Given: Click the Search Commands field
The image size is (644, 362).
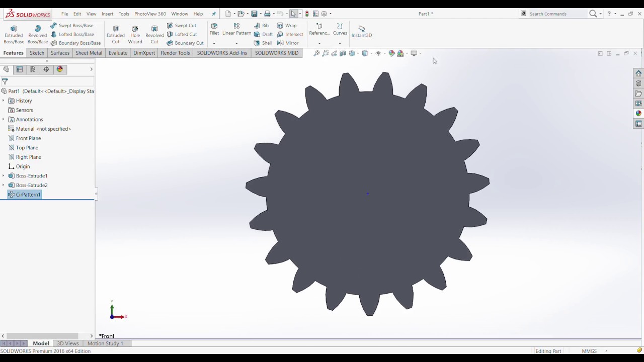Looking at the screenshot, I should coord(553,14).
